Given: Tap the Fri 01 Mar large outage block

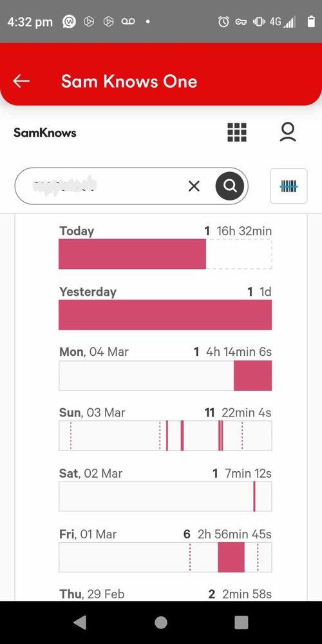Looking at the screenshot, I should point(231,557).
